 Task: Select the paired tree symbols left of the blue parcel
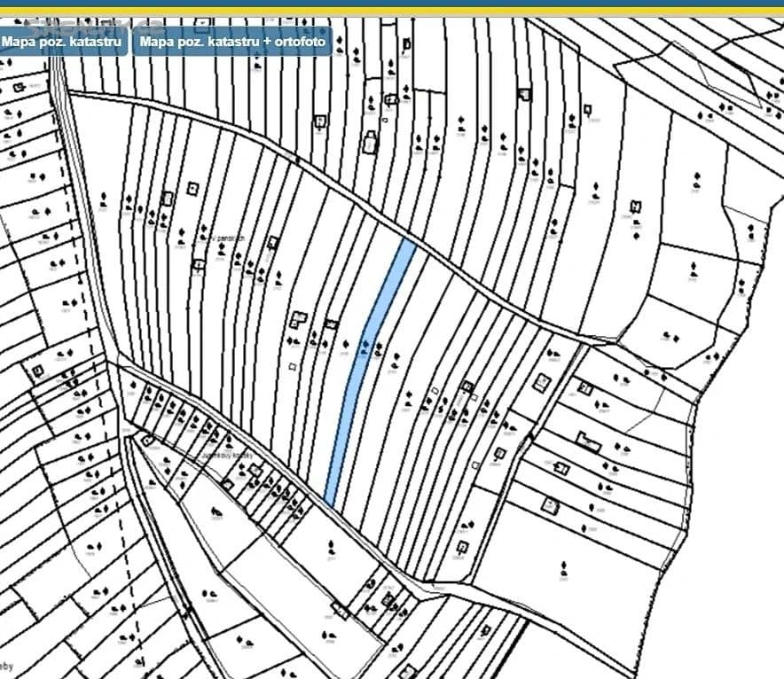pyautogui.click(x=291, y=341)
